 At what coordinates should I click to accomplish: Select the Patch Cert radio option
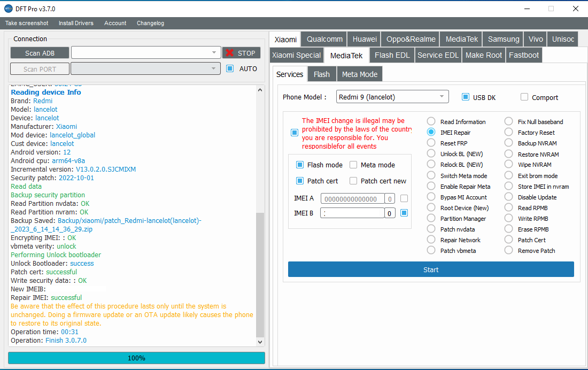(x=508, y=240)
